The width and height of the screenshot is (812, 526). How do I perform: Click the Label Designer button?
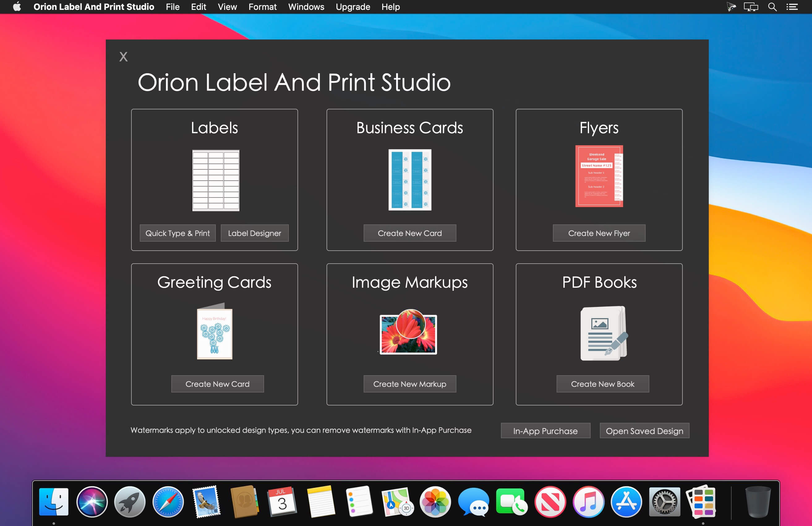pyautogui.click(x=254, y=233)
